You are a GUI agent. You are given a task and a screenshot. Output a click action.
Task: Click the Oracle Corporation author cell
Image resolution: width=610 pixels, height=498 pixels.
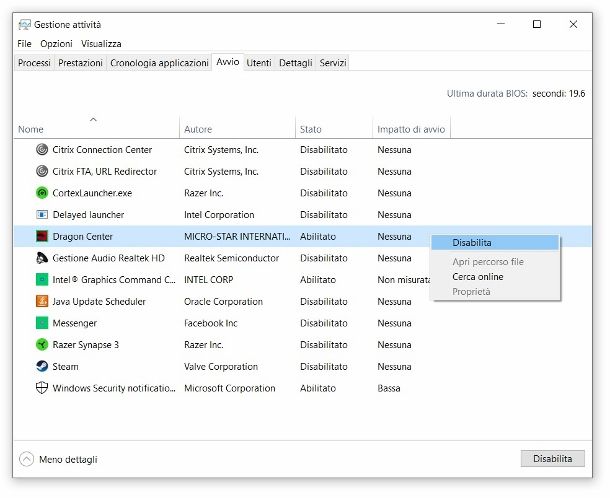coord(223,302)
